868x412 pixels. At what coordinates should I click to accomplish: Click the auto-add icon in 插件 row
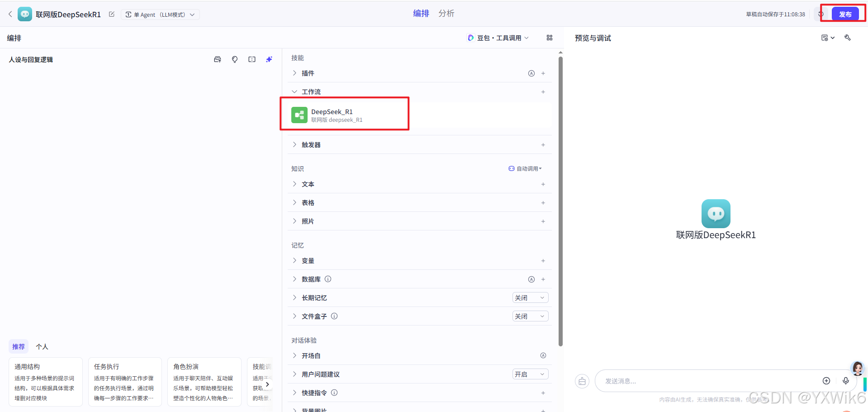(x=531, y=73)
